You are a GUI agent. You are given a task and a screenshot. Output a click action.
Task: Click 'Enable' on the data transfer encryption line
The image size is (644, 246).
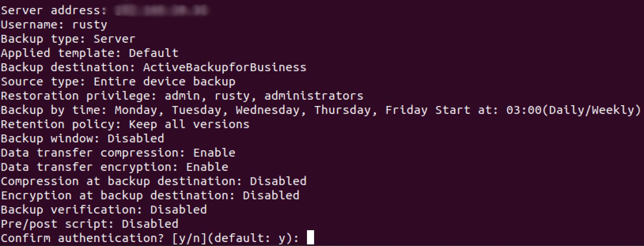[207, 167]
